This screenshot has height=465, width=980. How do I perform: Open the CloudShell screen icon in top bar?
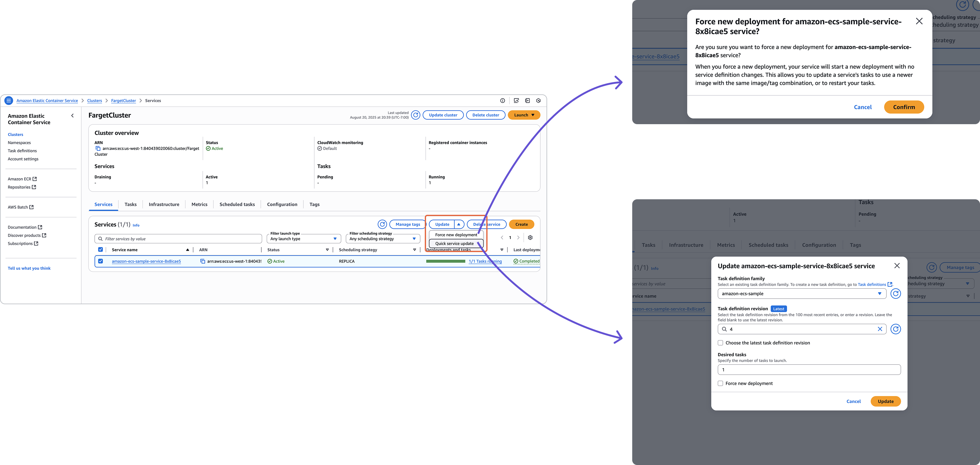click(x=516, y=101)
